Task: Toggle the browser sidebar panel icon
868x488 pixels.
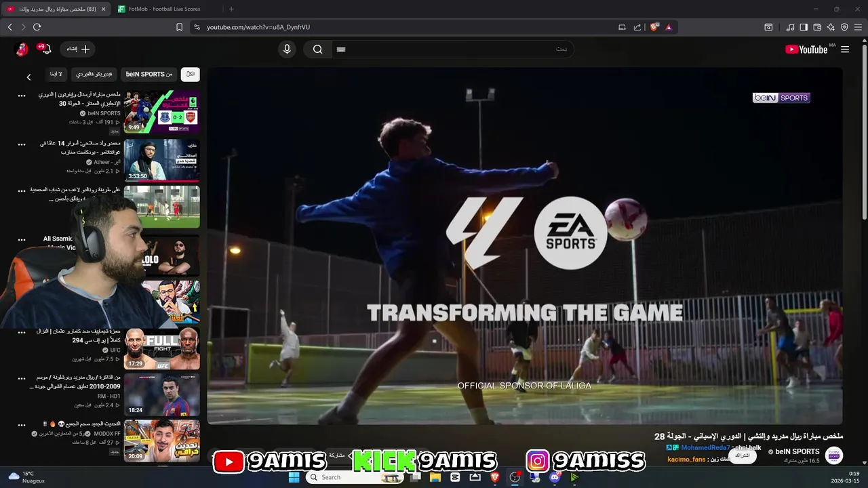Action: pos(804,27)
